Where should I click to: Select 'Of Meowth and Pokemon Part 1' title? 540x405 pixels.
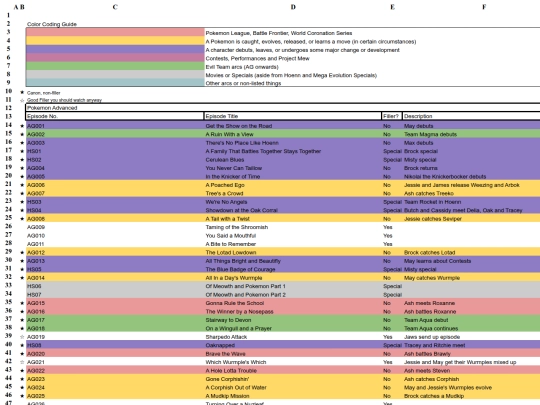click(x=293, y=286)
